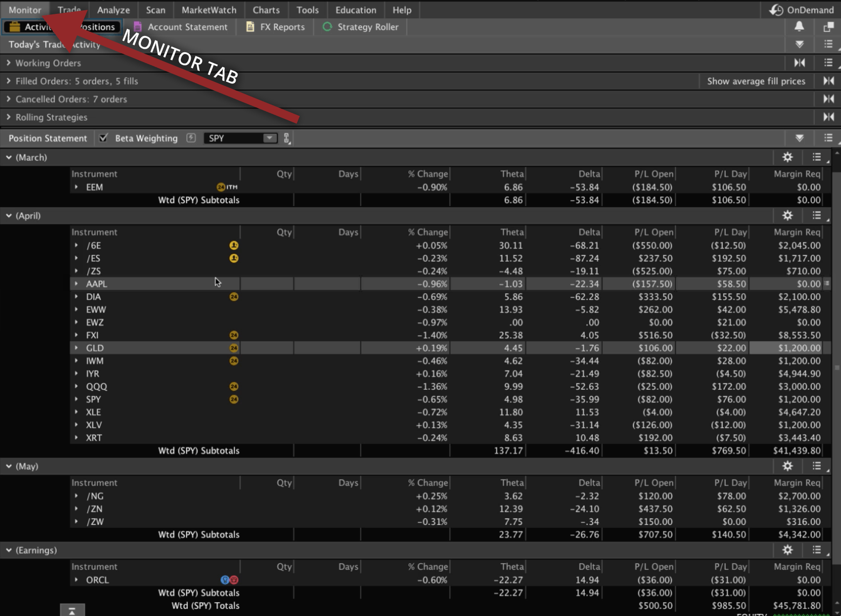Expand Cancelled Orders section

click(x=8, y=99)
